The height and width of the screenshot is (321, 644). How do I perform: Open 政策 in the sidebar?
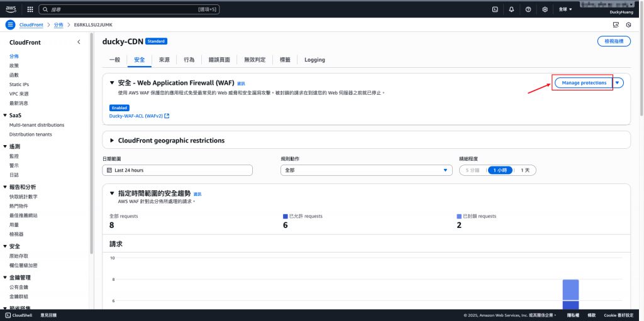point(14,66)
